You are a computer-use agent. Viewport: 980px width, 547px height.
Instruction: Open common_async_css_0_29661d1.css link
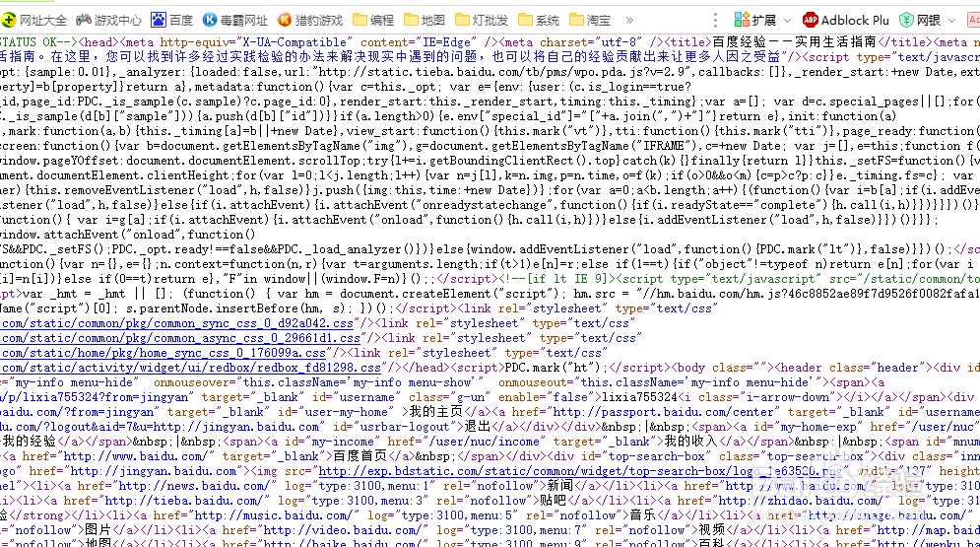click(180, 338)
